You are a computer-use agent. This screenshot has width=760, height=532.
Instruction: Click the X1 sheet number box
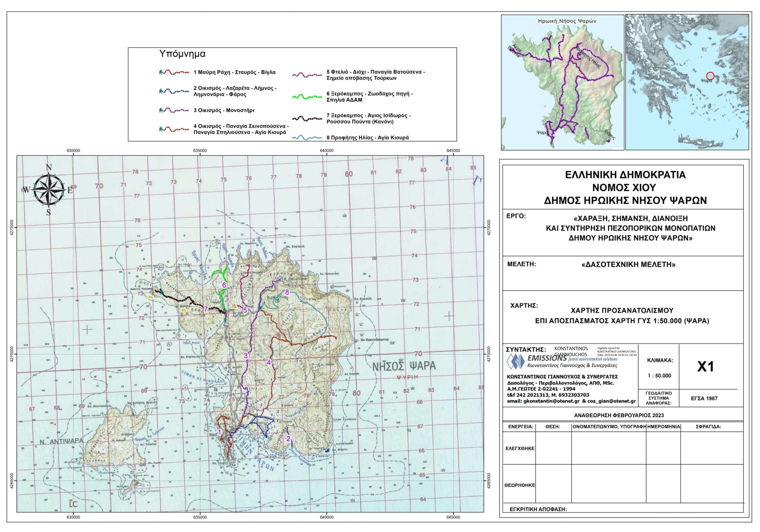click(x=705, y=366)
